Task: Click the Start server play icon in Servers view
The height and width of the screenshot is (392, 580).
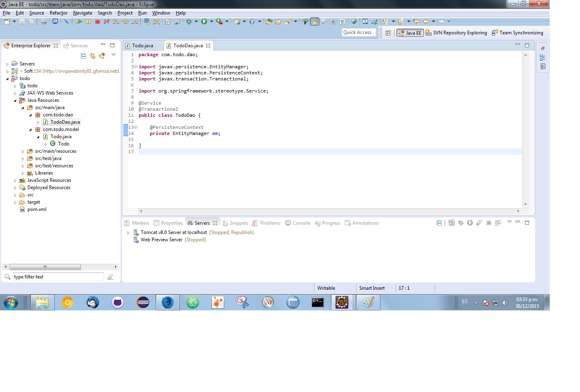Action: [470, 223]
